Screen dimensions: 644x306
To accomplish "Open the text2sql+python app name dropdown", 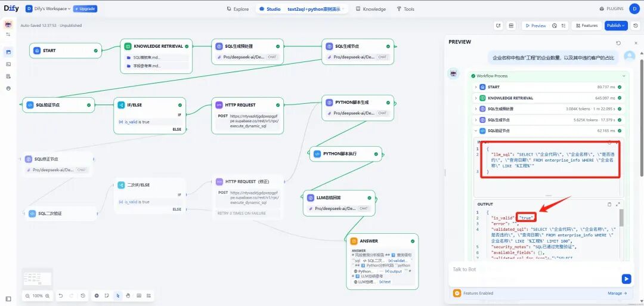I will (316, 8).
